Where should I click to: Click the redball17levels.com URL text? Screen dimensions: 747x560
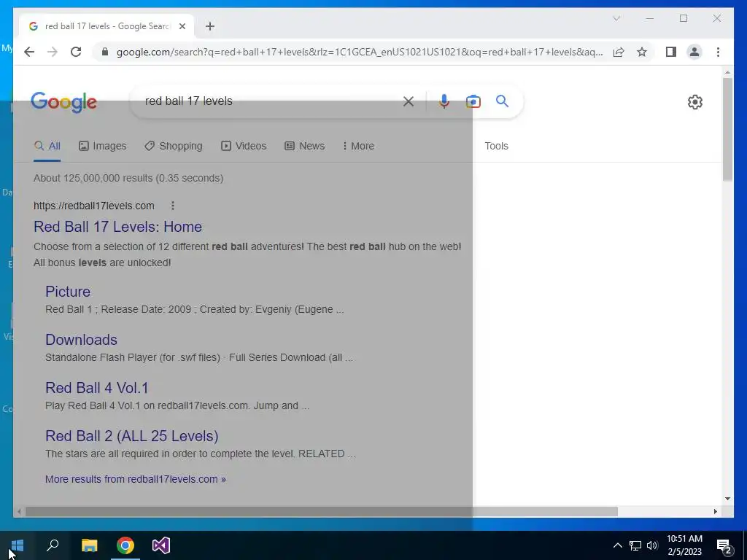(x=94, y=206)
